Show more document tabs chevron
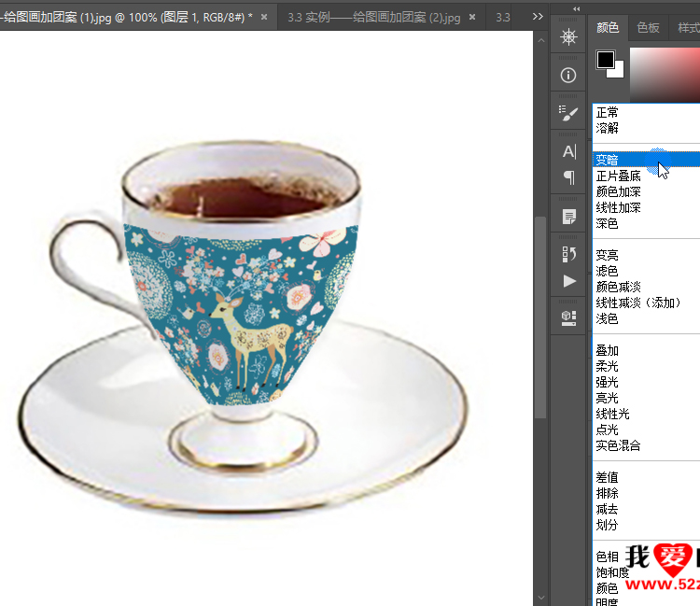Viewport: 700px width, 606px height. [x=538, y=17]
